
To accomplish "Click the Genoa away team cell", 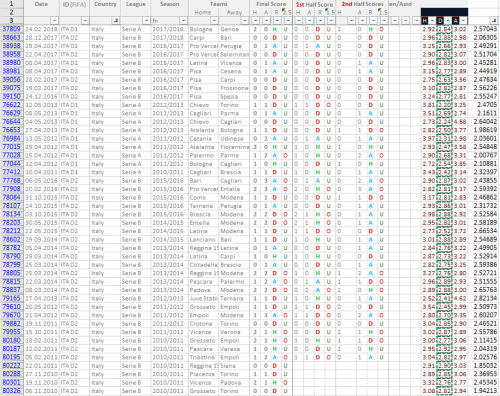I will 234,29.
